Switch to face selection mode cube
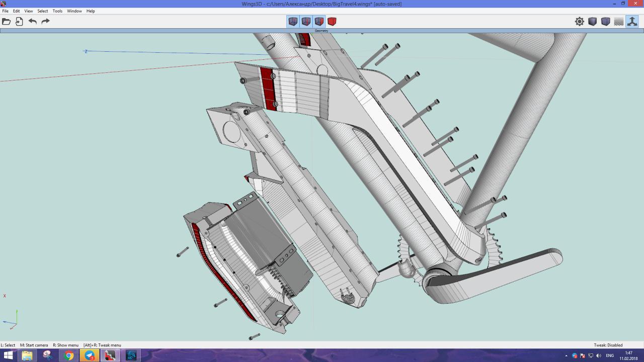The image size is (644, 362). (319, 21)
